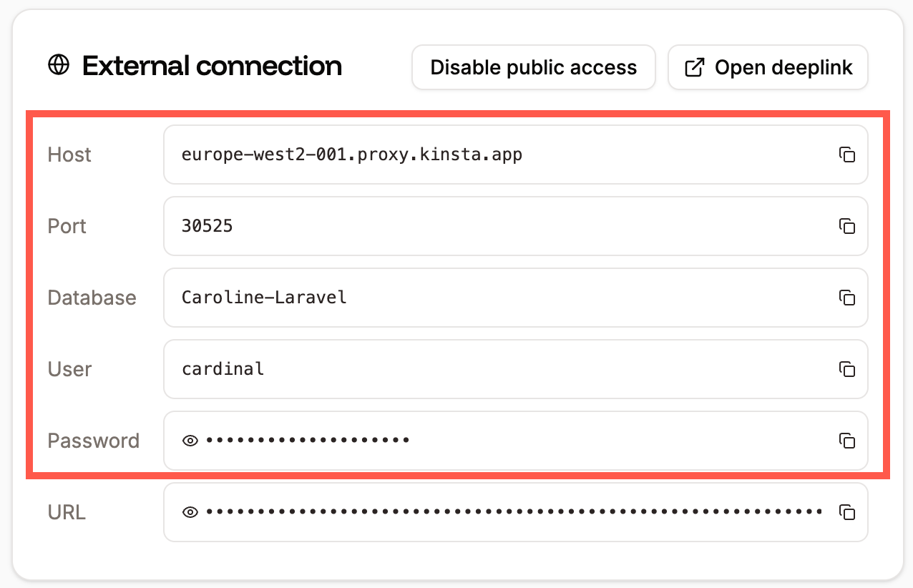Screen dimensions: 913x588
Task: Open the database deeplink
Action: [768, 67]
